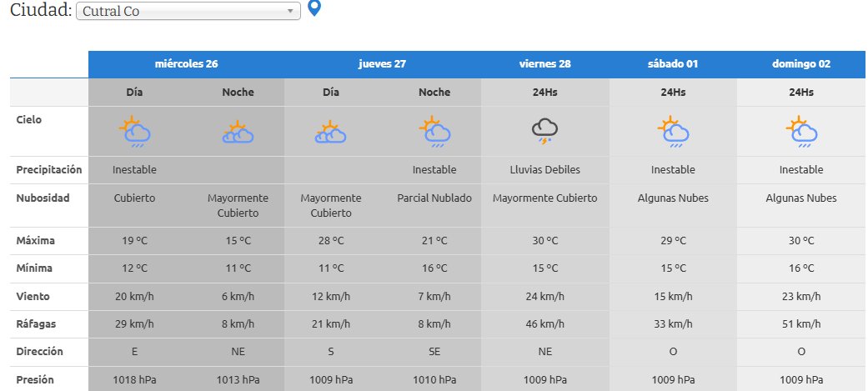Click the Precipitación row label
The width and height of the screenshot is (868, 391).
[48, 170]
